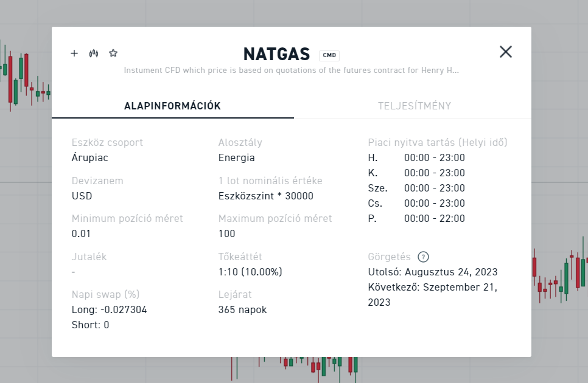The image size is (588, 383).
Task: Click the Görgetés help question icon
Action: [423, 257]
